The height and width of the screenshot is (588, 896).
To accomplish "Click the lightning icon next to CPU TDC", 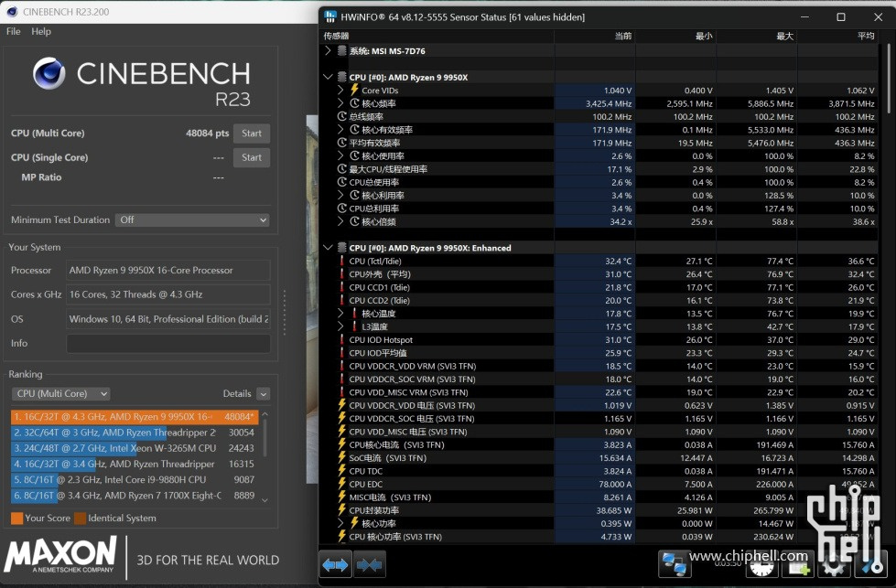I will [341, 471].
